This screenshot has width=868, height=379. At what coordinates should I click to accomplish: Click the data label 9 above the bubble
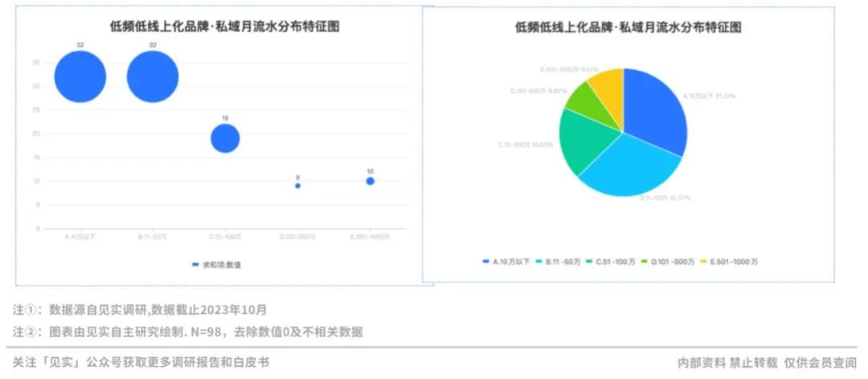tap(298, 177)
